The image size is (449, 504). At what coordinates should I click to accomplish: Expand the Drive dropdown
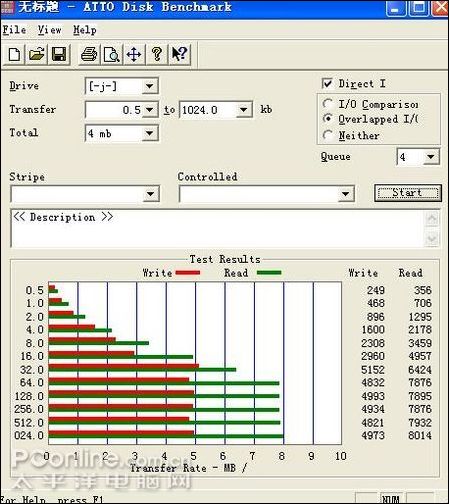click(150, 86)
